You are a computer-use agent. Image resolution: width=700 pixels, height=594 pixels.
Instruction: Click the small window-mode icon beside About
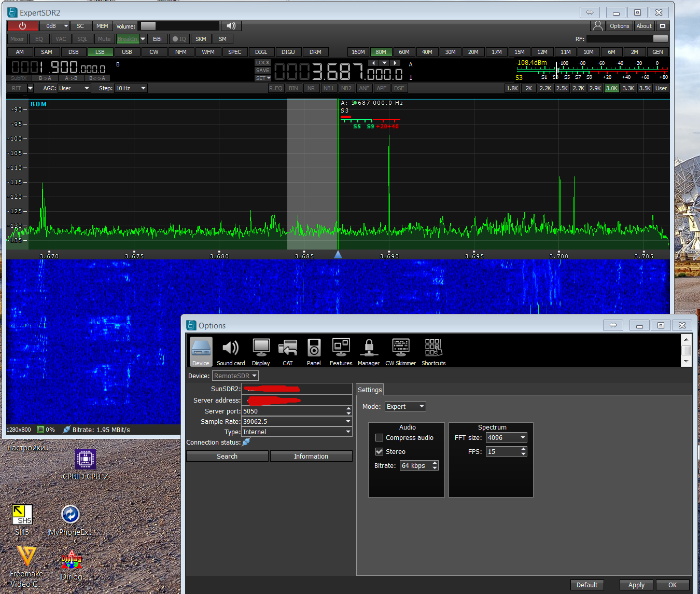point(662,26)
